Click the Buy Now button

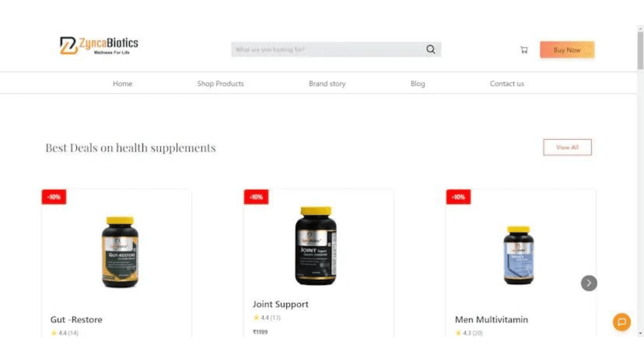567,50
